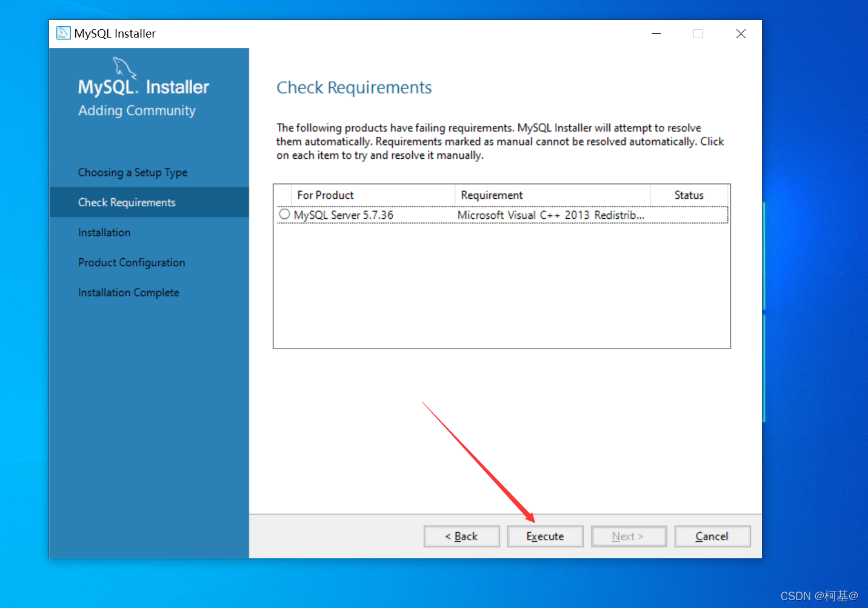Click the MySQL Server 5.7.36 product text
868x608 pixels.
(x=344, y=215)
